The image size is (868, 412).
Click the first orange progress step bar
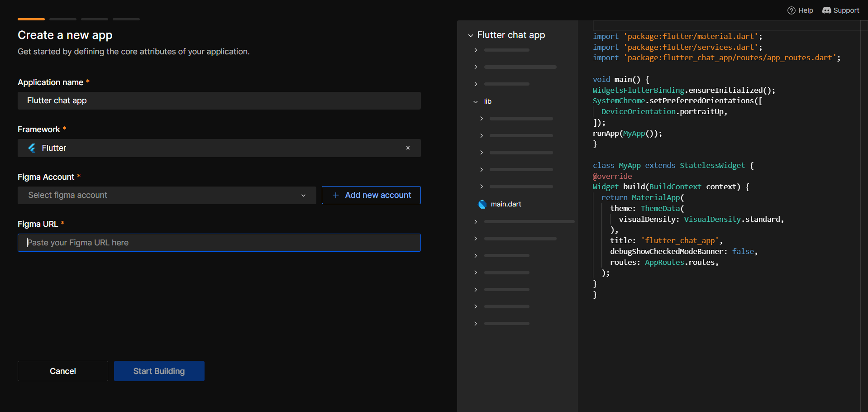click(x=31, y=19)
